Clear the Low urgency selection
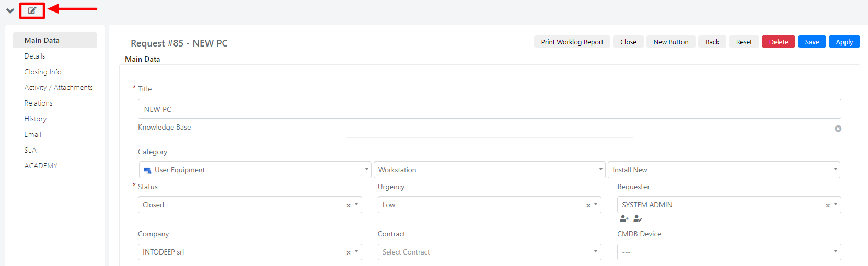The height and width of the screenshot is (266, 868). (588, 205)
